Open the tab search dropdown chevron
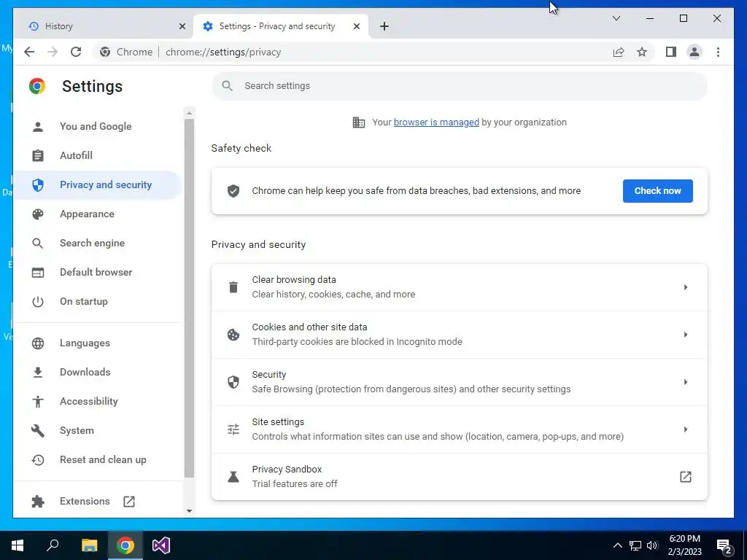The width and height of the screenshot is (747, 560). click(x=616, y=18)
